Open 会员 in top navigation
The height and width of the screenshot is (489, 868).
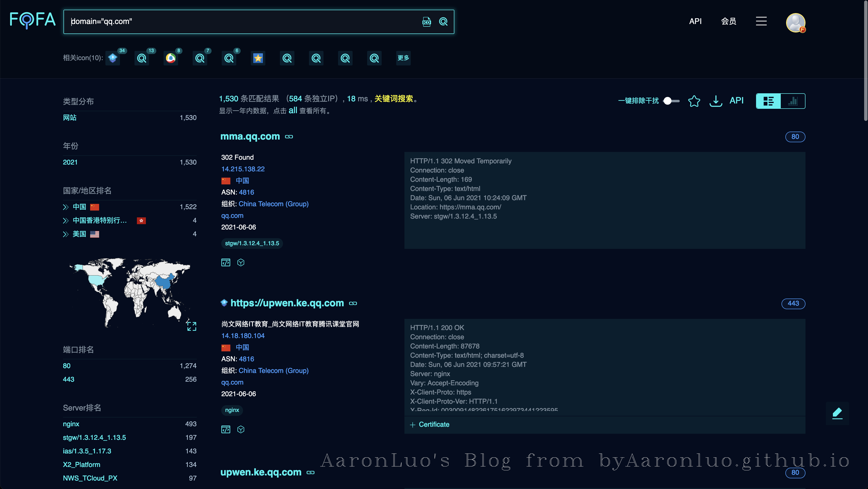click(x=728, y=21)
